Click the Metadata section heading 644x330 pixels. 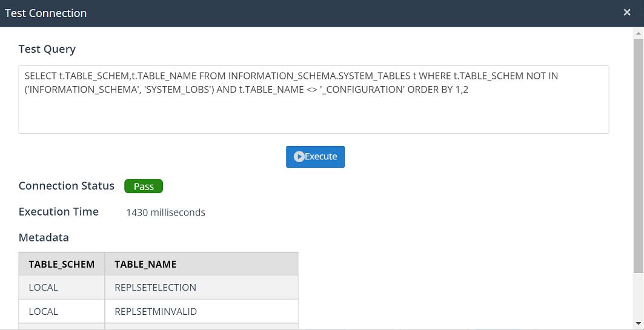tap(44, 237)
